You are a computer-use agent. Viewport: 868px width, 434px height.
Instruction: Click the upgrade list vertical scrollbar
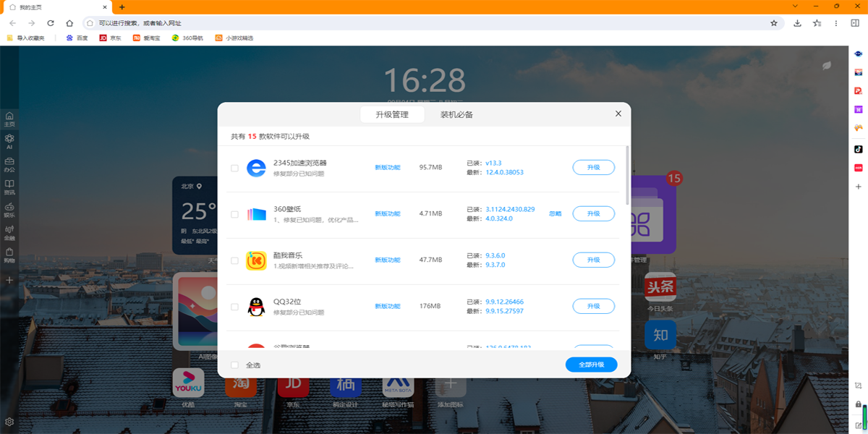point(627,174)
